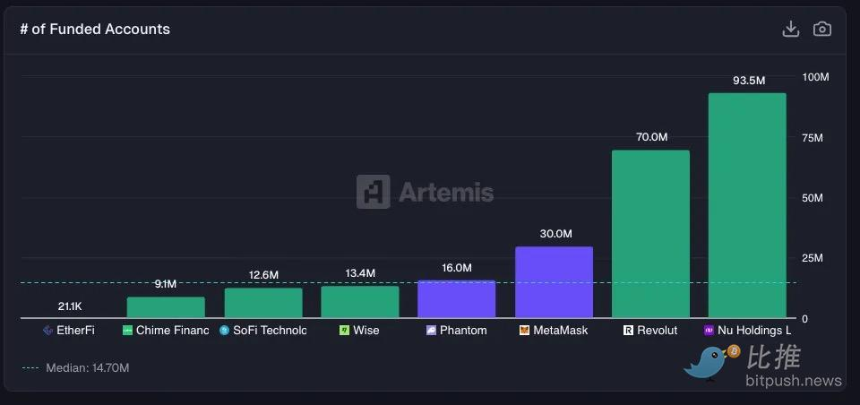Click the EtherFi logo icon on axis

coord(48,330)
